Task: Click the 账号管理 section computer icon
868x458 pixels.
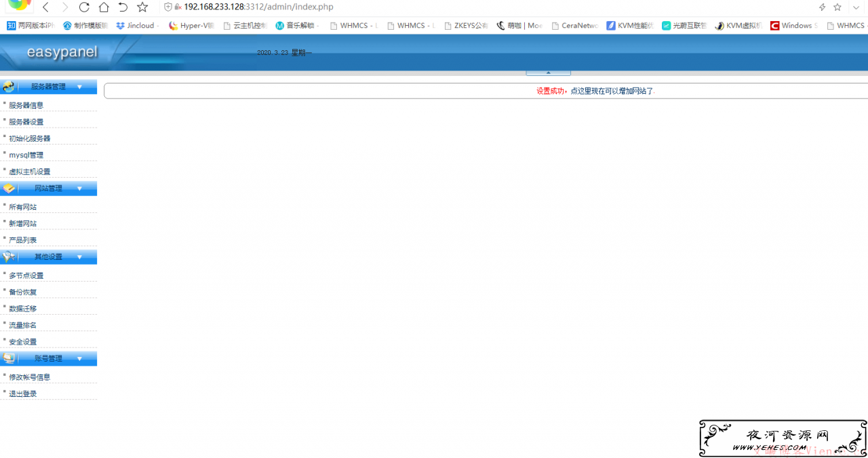Action: click(8, 358)
